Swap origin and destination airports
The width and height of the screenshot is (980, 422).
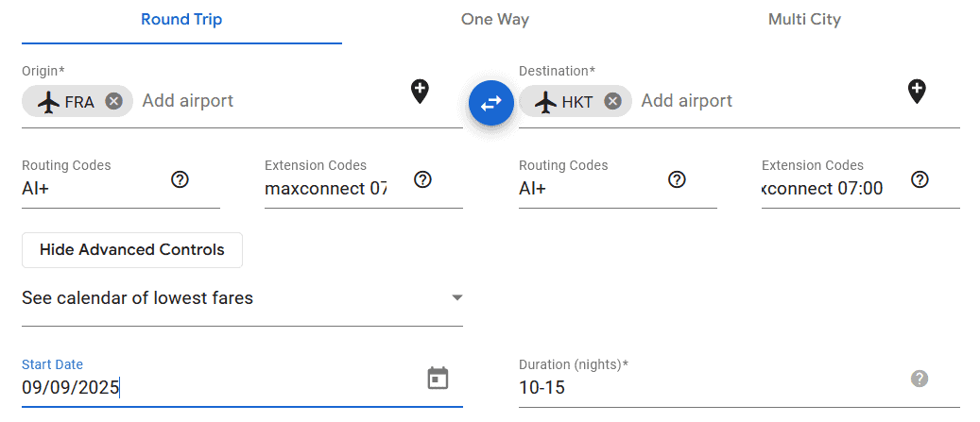tap(491, 103)
